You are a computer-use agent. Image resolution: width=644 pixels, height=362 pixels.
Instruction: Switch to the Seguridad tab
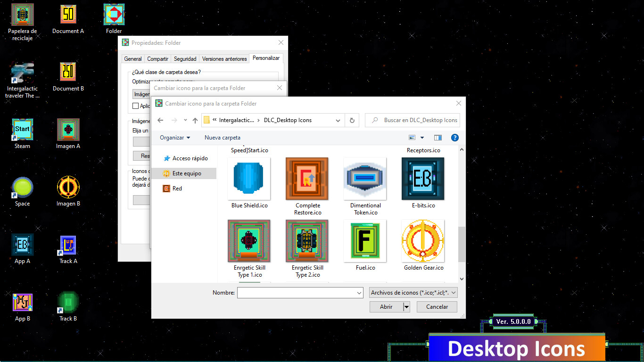click(x=185, y=58)
